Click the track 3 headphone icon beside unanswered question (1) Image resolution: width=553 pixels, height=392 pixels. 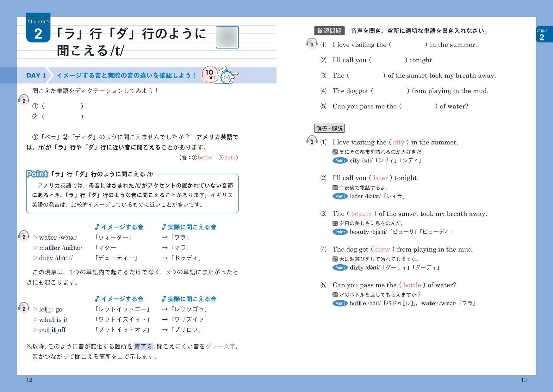[x=312, y=43]
